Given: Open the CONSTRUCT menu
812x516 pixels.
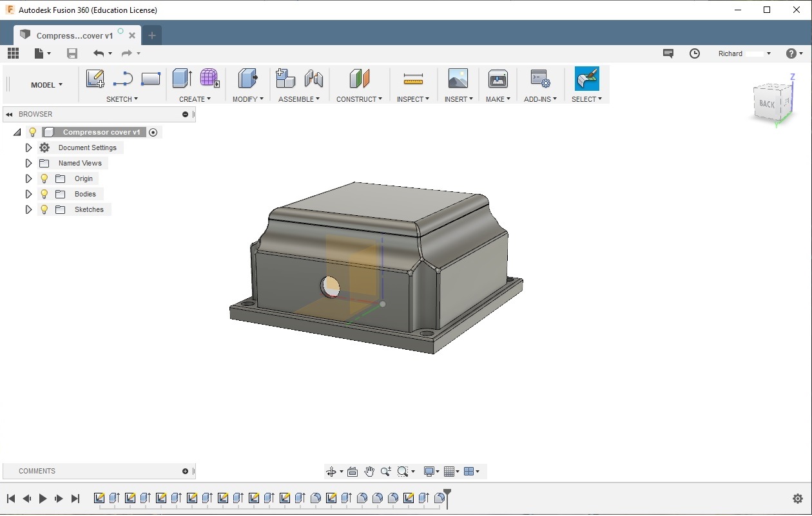Looking at the screenshot, I should 359,99.
